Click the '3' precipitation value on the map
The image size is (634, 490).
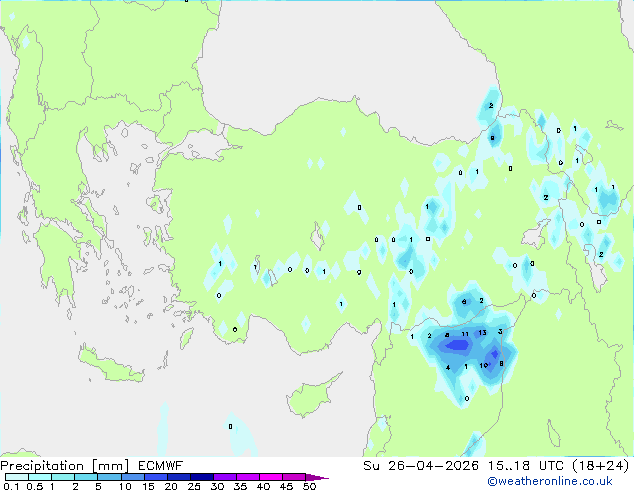pyautogui.click(x=500, y=332)
